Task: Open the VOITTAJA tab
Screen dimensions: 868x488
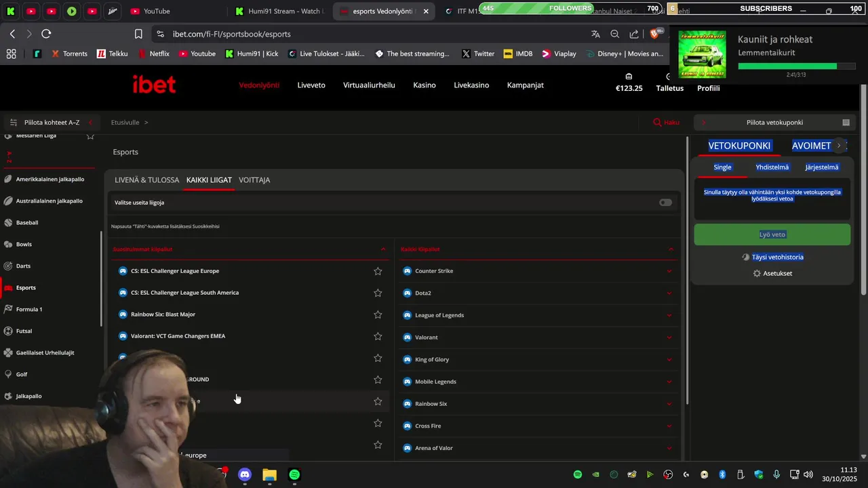Action: pos(254,180)
